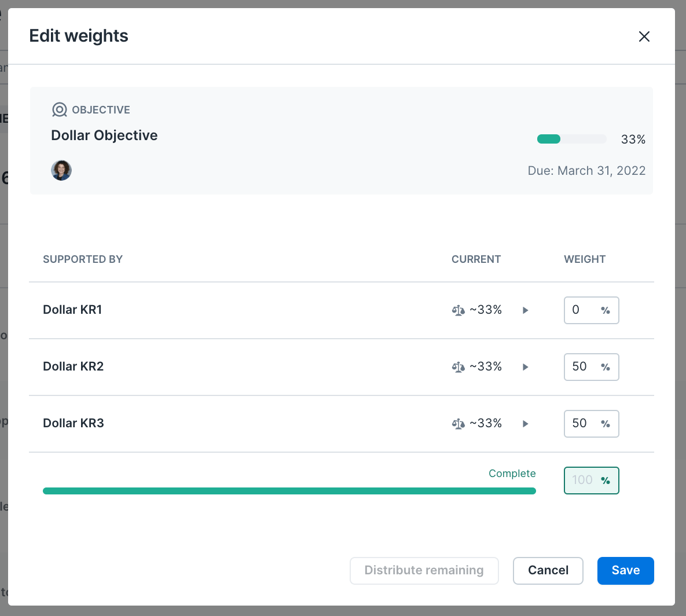The width and height of the screenshot is (686, 616).
Task: Click the objective owner avatar
Action: coord(61,170)
